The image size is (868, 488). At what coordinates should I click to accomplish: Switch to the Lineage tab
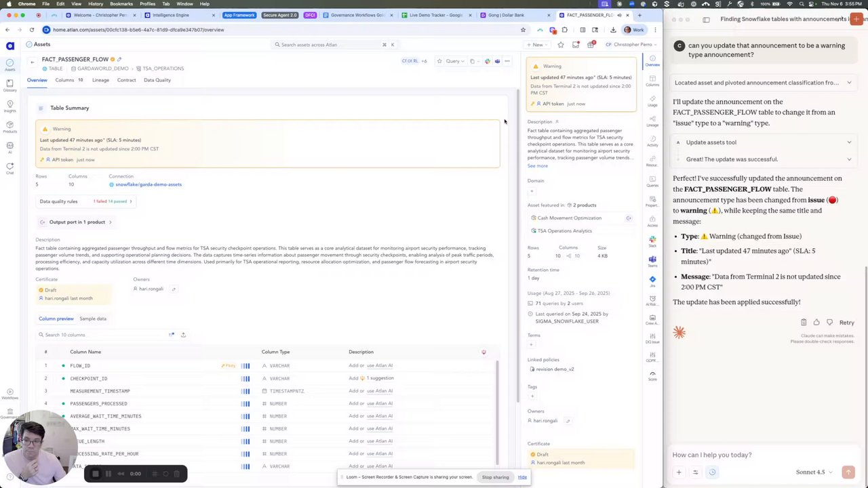point(100,80)
